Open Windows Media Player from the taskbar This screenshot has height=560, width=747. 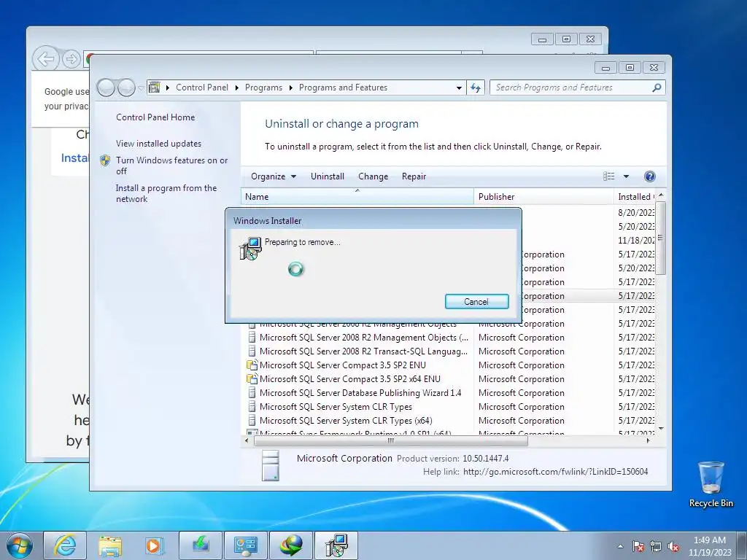[155, 545]
